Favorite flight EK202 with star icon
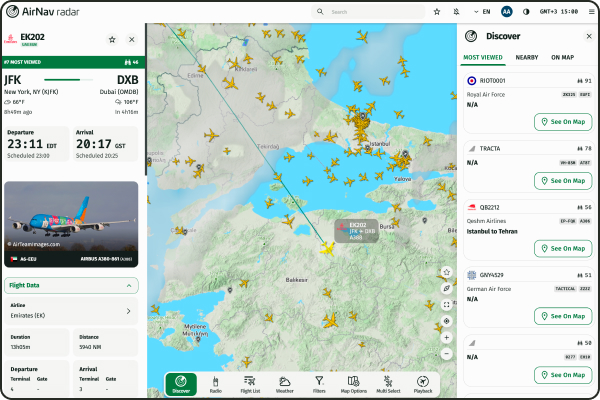 click(x=112, y=39)
